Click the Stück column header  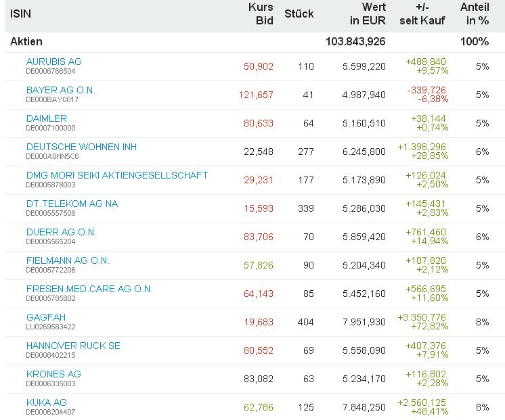pos(299,14)
